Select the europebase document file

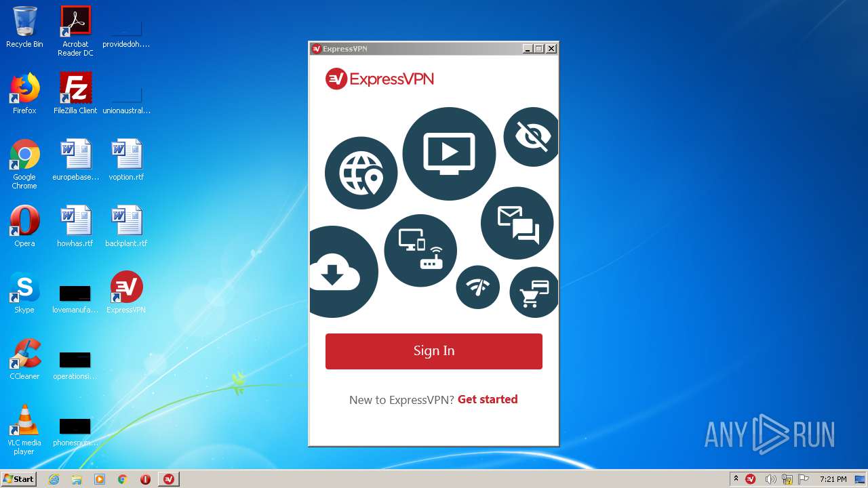[x=75, y=160]
